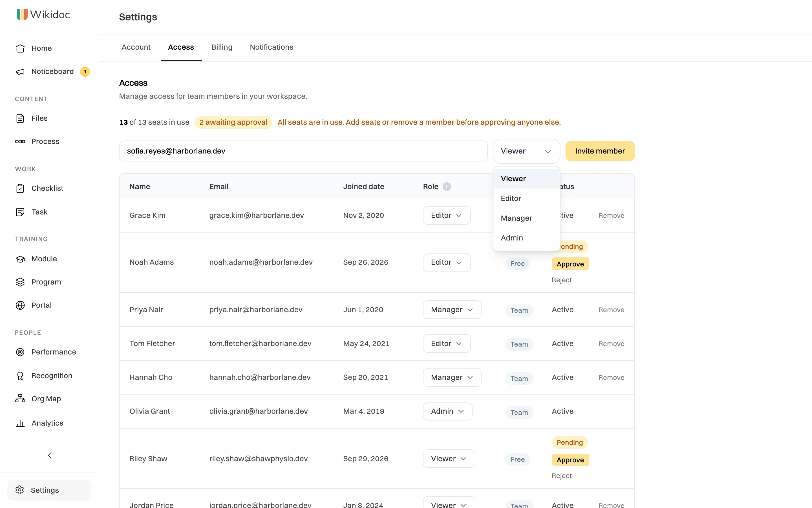Click the info icon beside Role header
Screen dimensions: 812x508
pos(447,187)
